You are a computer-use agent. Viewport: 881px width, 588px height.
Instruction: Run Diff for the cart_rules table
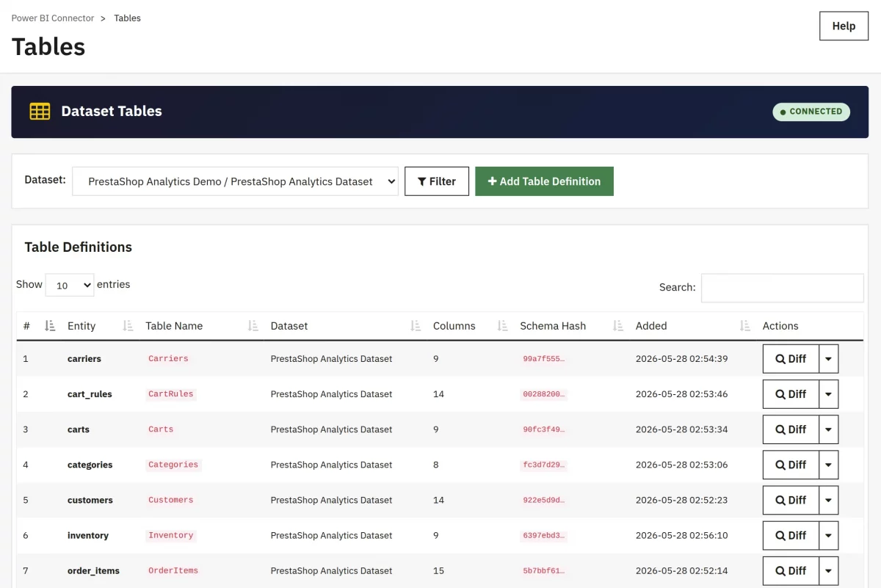tap(791, 394)
